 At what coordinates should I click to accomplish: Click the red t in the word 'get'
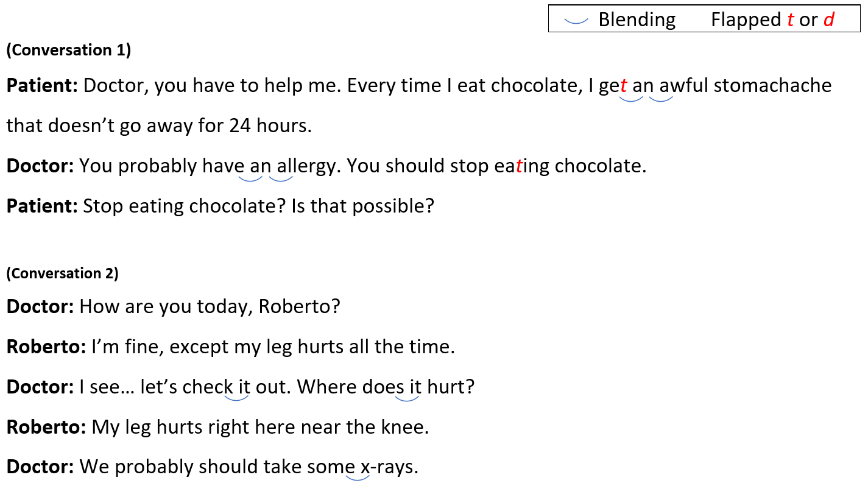point(623,86)
